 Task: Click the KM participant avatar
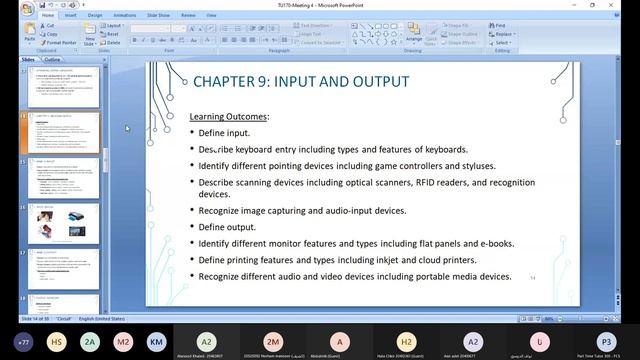click(x=156, y=342)
